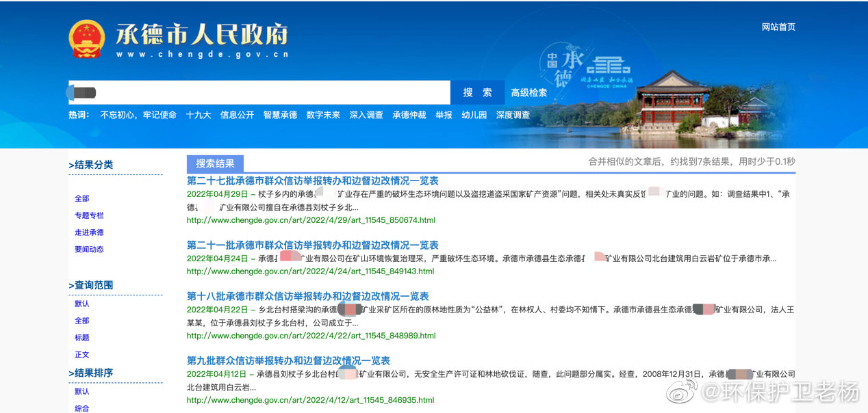Viewport: 868px width, 413px height.
Task: Select hot word 不忘初心，牢记使命
Action: 138,115
